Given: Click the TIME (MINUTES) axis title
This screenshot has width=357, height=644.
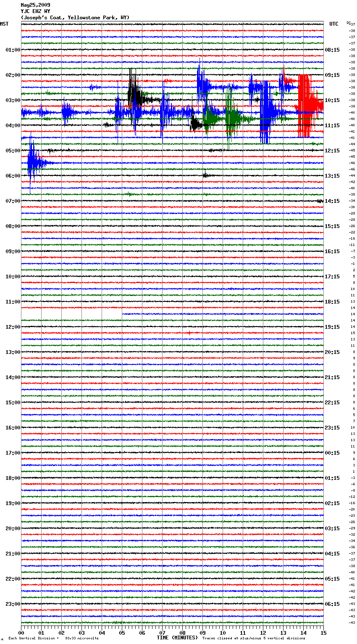Looking at the screenshot, I should click(177, 638).
